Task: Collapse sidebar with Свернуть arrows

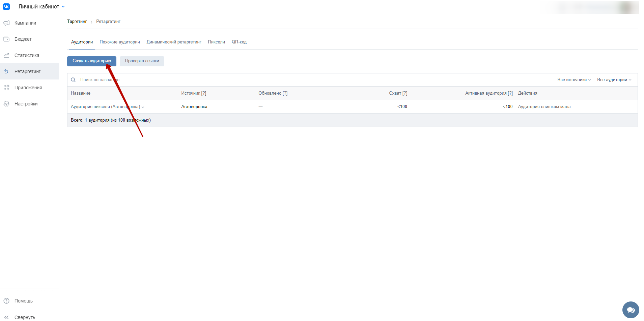Action: pos(6,317)
